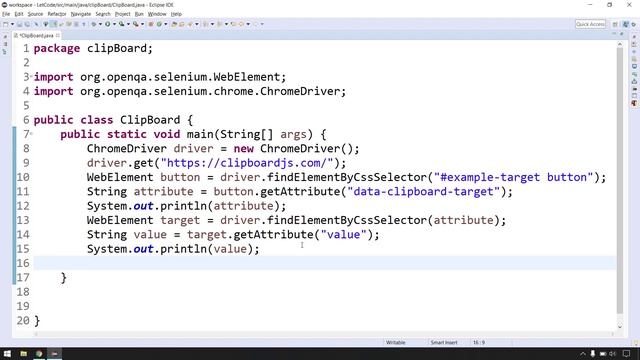This screenshot has height=360, width=640.
Task: Click the vertical scrollbar up arrow
Action: (620, 44)
